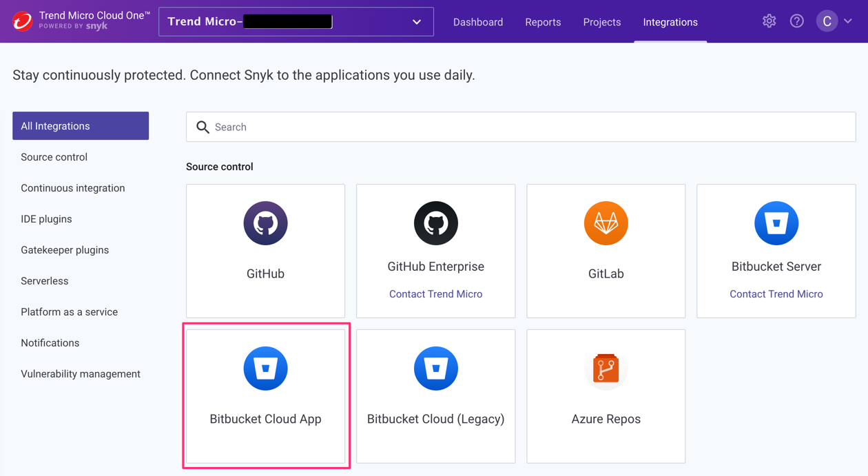The image size is (868, 476).
Task: Go to the Dashboard tab
Action: [x=478, y=22]
